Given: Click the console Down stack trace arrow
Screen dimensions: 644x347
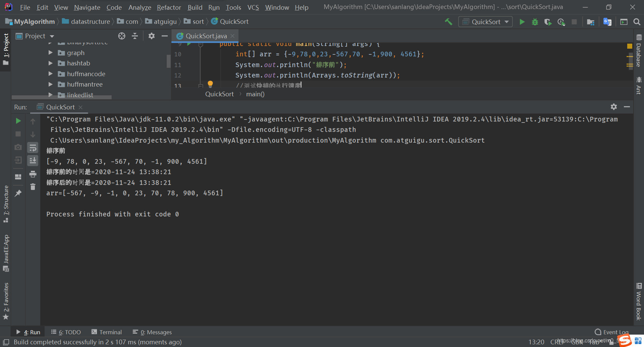Looking at the screenshot, I should click(x=33, y=135).
